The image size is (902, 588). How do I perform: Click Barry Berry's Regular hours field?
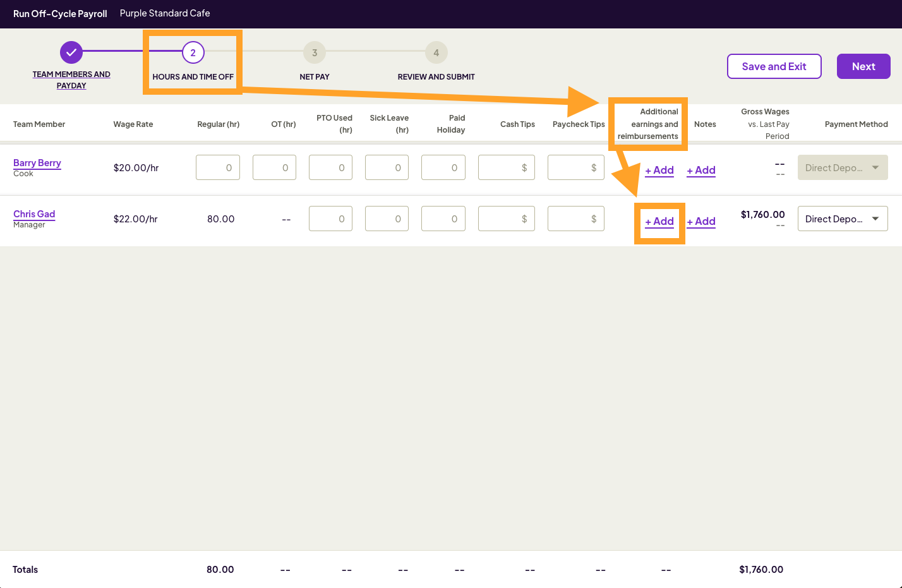tap(218, 167)
